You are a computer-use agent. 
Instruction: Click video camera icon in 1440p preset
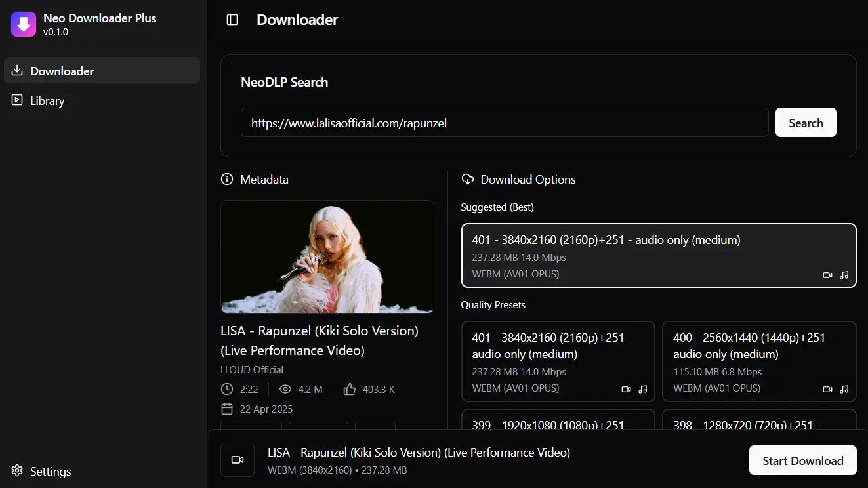tap(827, 389)
